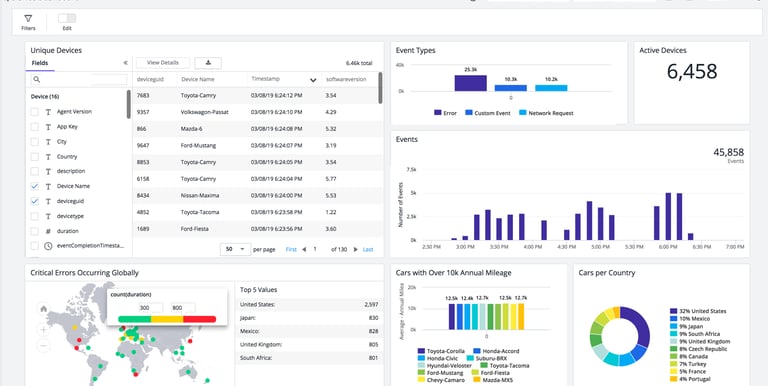Select the Japan top value row
The height and width of the screenshot is (386, 768).
(309, 318)
